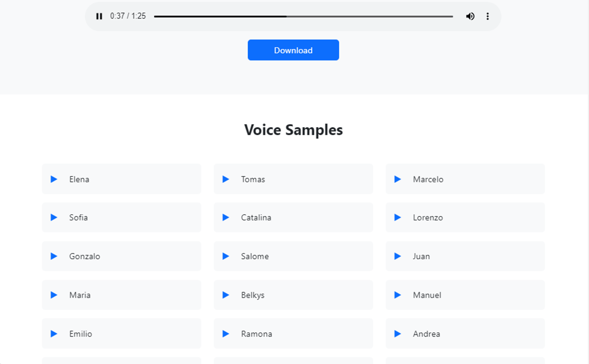The image size is (589, 364).
Task: Select the Manuel name label
Action: pos(427,295)
